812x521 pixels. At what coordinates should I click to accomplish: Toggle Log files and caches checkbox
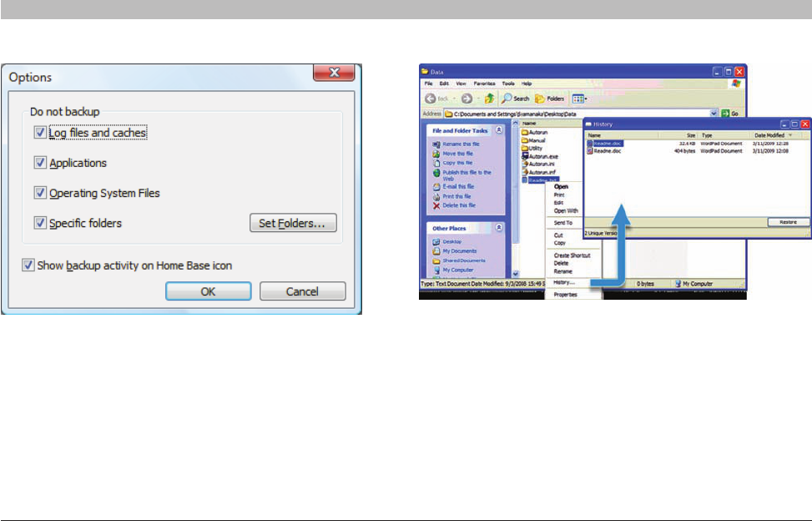pos(40,133)
